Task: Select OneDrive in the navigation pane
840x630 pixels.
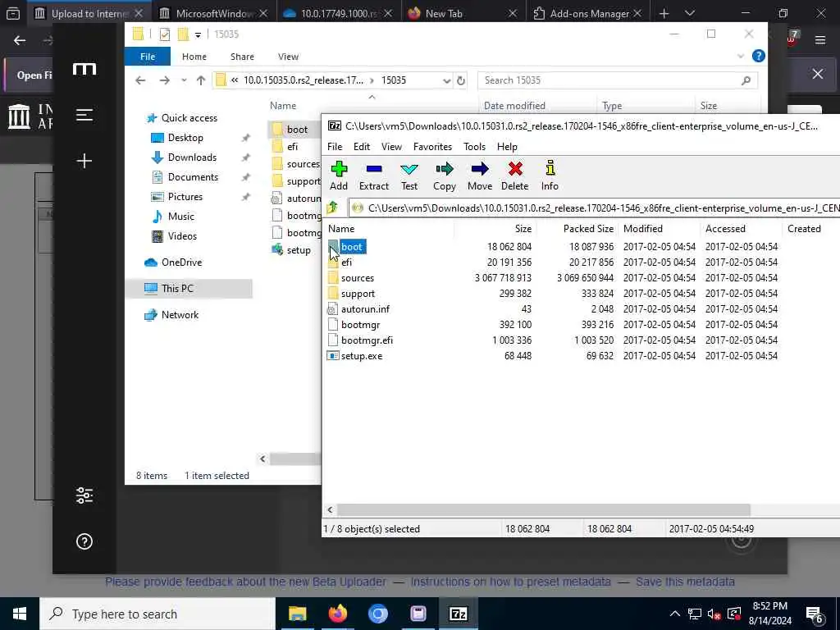Action: 174,262
